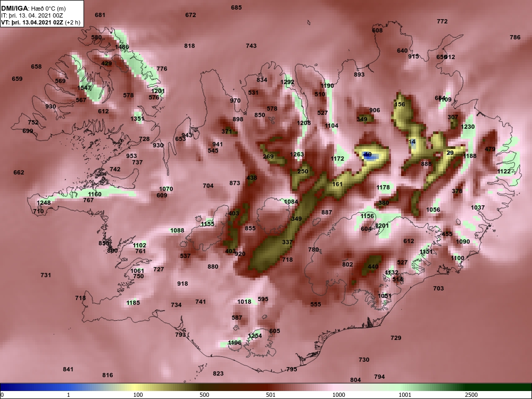The width and height of the screenshot is (532, 399).
Task: Click the VT þri. 13.04.2021 02Z line
Action: (x=41, y=22)
